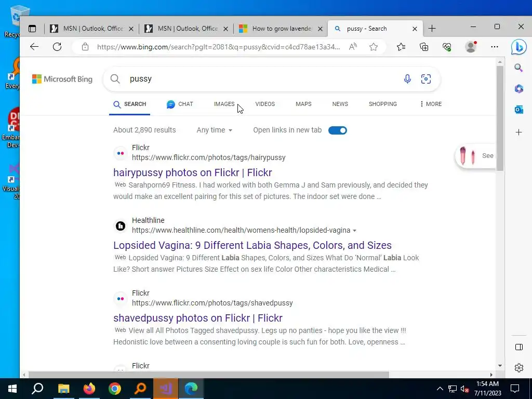Click the scroll down arrow of page
The image size is (532, 399).
500,366
